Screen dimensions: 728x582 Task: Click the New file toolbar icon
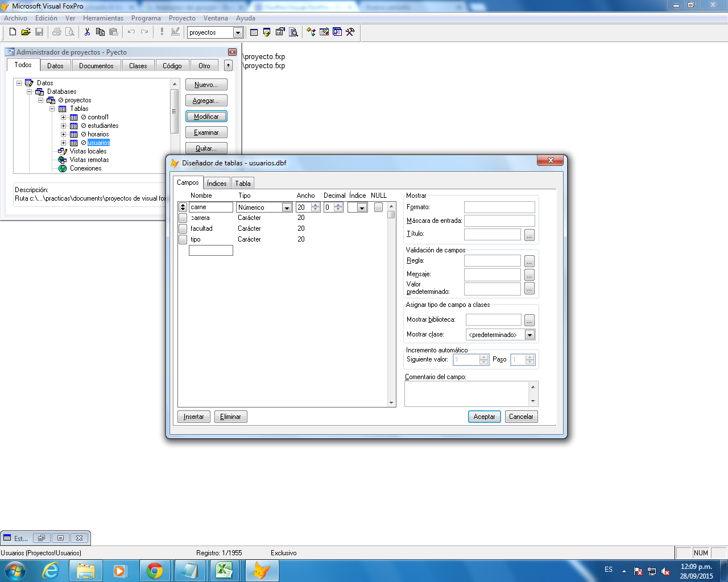tap(13, 32)
